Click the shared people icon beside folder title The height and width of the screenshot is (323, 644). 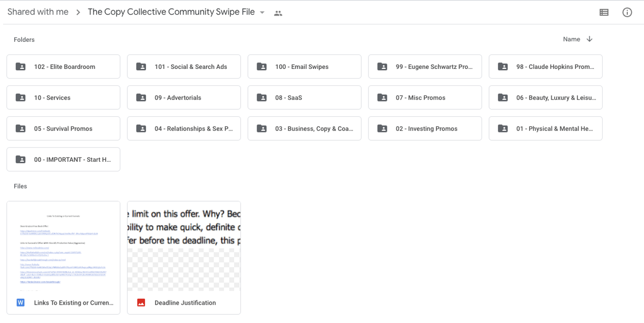278,13
